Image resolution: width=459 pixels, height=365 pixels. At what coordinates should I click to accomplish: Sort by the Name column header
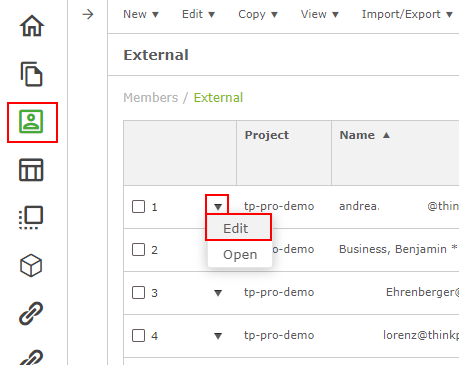click(365, 135)
